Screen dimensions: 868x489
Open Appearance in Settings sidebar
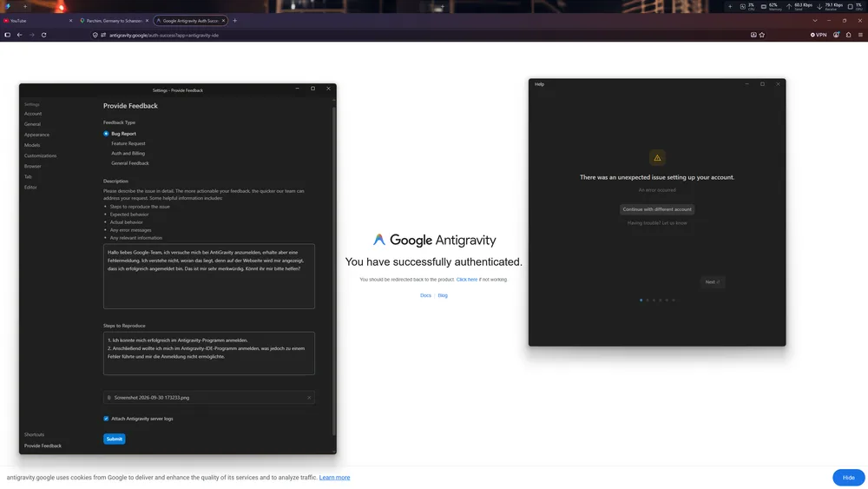[36, 135]
